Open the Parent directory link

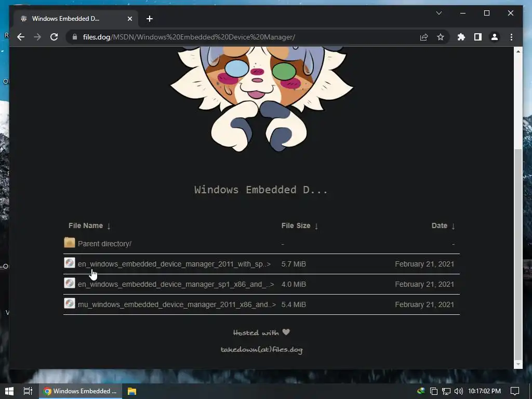point(104,244)
